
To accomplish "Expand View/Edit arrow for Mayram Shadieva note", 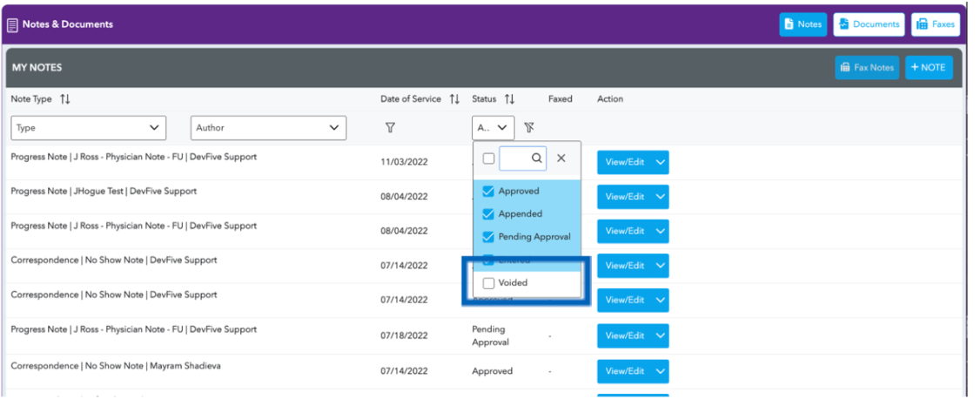I will pos(661,371).
